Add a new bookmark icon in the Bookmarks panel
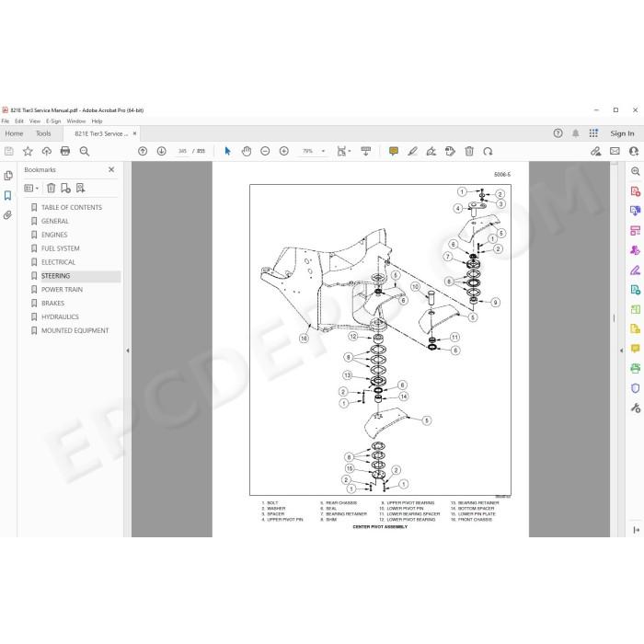The image size is (644, 644). [65, 188]
